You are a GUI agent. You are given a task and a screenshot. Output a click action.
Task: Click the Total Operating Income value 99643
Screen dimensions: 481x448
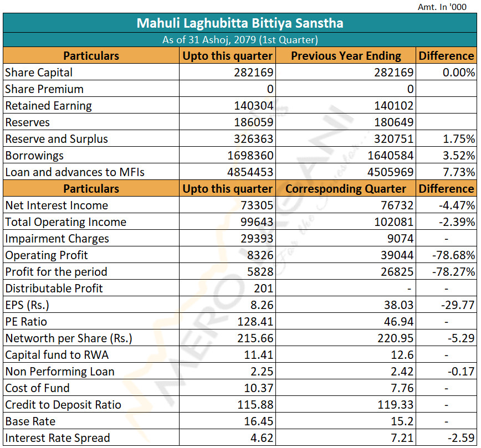click(x=257, y=222)
